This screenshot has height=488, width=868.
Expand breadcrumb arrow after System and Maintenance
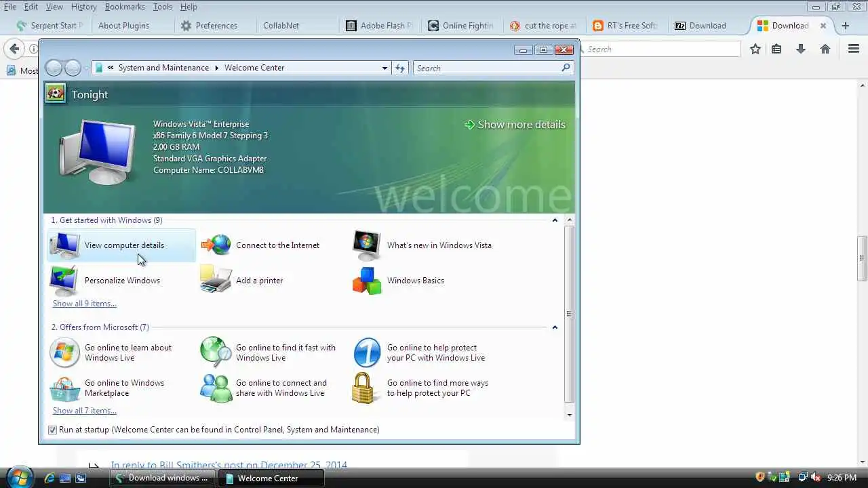click(217, 68)
